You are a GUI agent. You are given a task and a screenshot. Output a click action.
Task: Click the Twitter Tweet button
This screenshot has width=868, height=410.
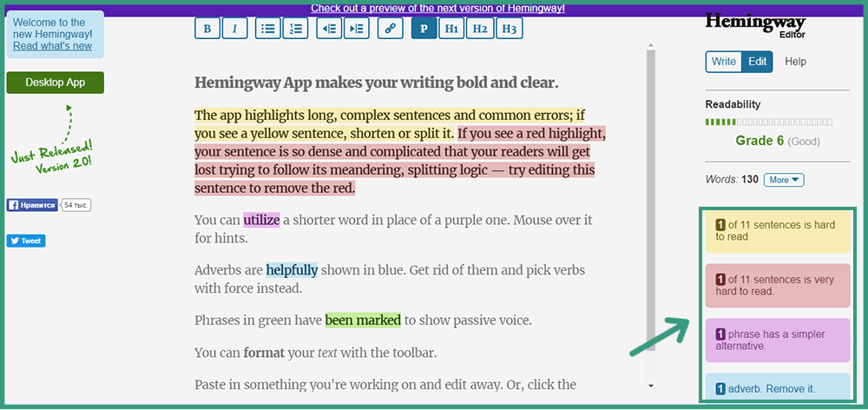(26, 241)
